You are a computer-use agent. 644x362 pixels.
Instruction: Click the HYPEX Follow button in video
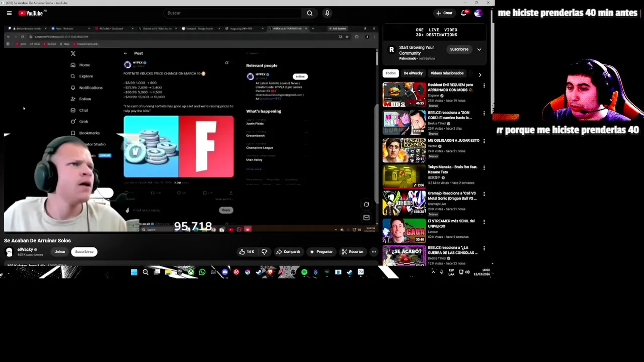point(300,76)
